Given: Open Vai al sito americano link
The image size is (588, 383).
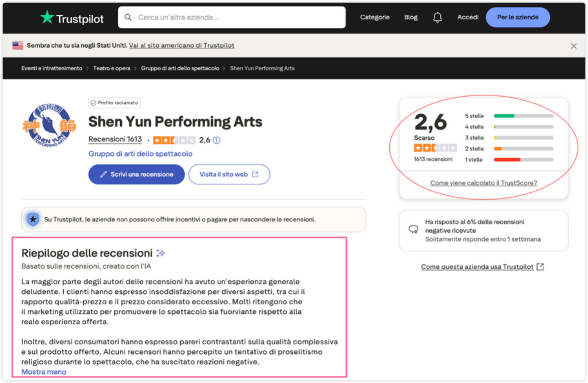Looking at the screenshot, I should (x=181, y=46).
